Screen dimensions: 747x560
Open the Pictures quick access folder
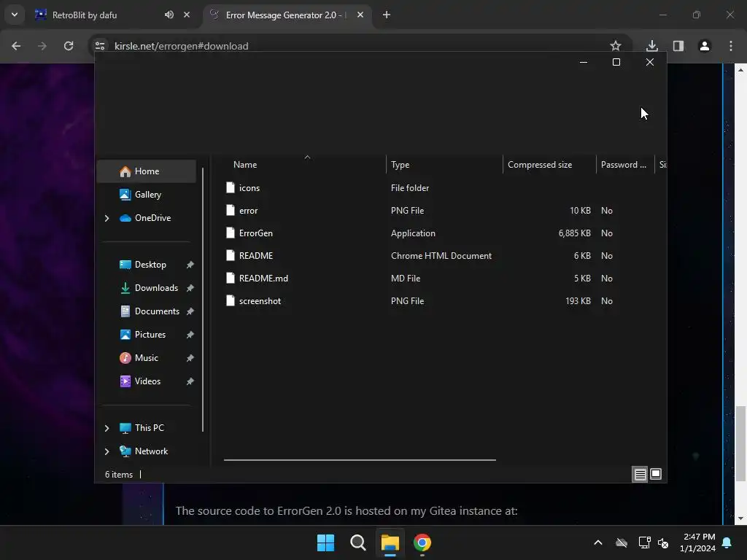pos(143,334)
